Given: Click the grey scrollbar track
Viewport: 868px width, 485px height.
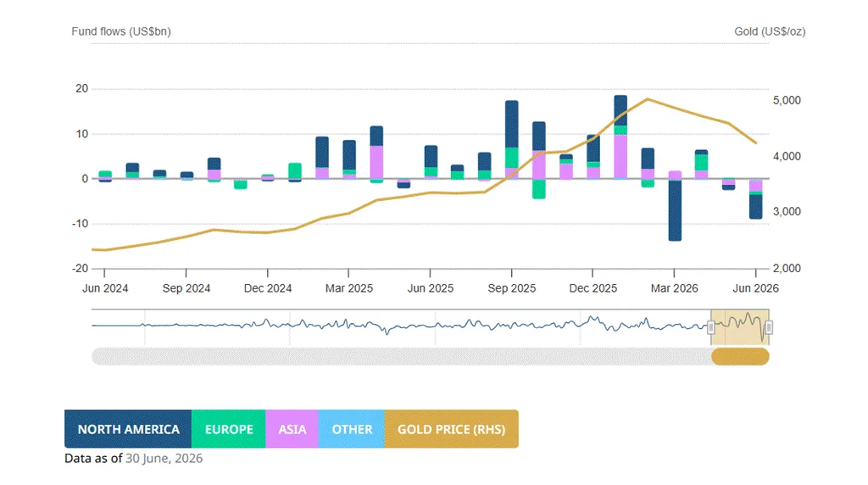Looking at the screenshot, I should tap(401, 357).
